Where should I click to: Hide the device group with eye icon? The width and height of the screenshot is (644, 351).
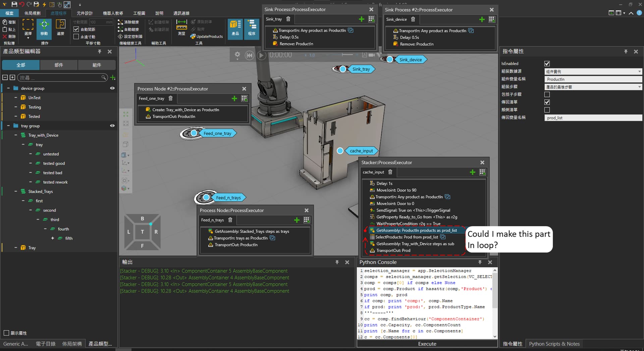coord(112,88)
